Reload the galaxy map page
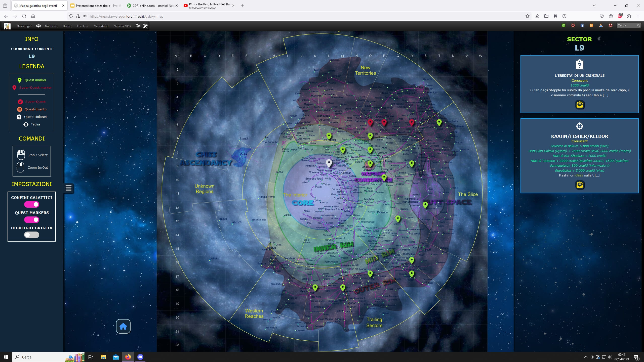 [x=24, y=16]
